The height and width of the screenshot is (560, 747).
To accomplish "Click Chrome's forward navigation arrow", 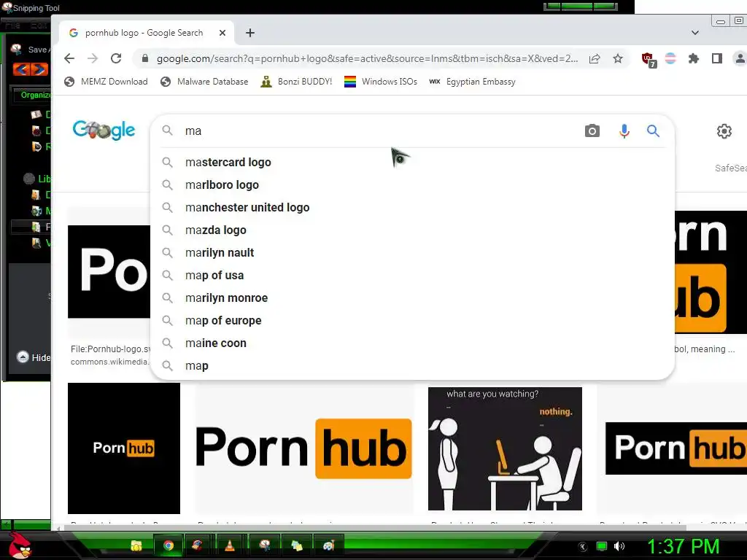I will 93,58.
